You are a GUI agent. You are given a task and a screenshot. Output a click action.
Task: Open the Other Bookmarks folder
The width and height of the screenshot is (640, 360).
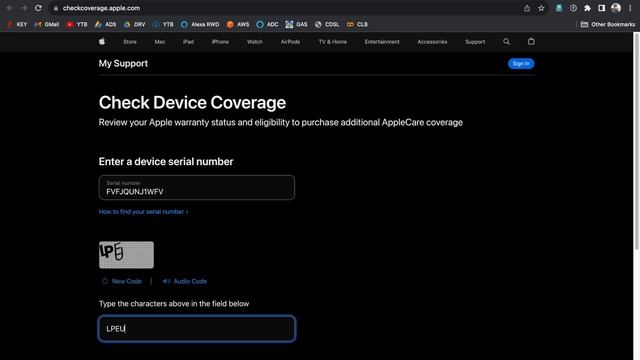[x=608, y=24]
